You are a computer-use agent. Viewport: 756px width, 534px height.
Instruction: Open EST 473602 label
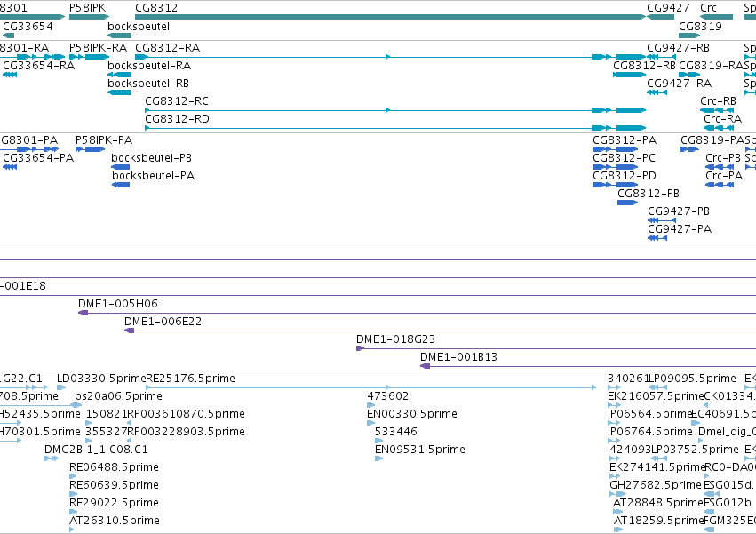click(x=387, y=396)
